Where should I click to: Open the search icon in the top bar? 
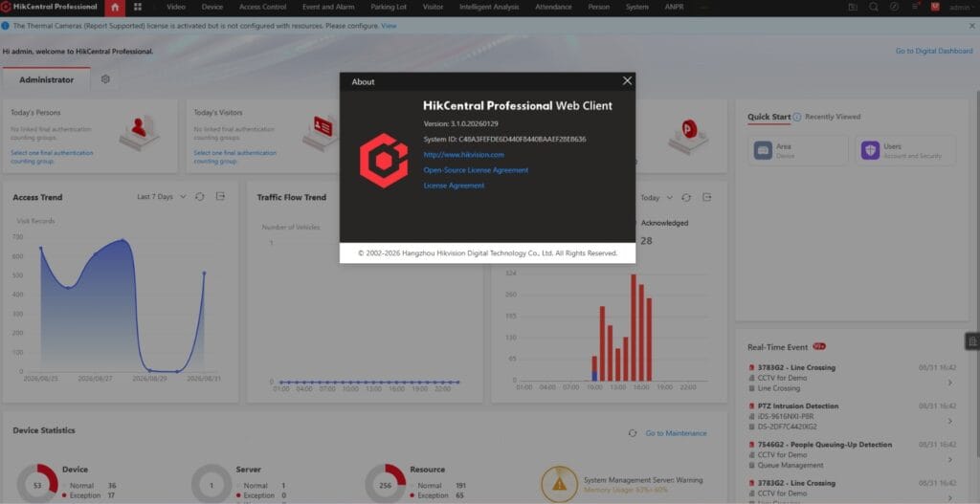pyautogui.click(x=874, y=7)
